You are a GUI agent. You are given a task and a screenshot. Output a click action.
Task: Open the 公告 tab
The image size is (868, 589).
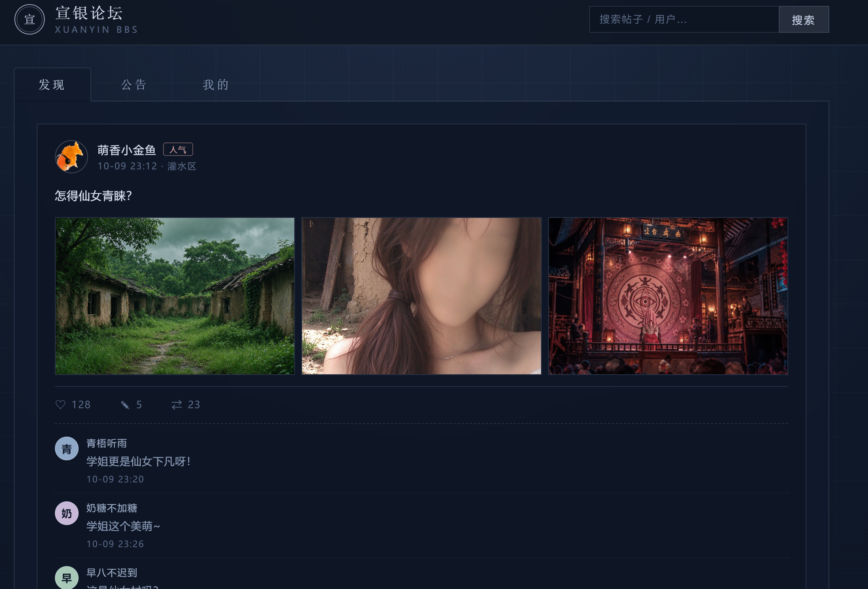[x=134, y=84]
